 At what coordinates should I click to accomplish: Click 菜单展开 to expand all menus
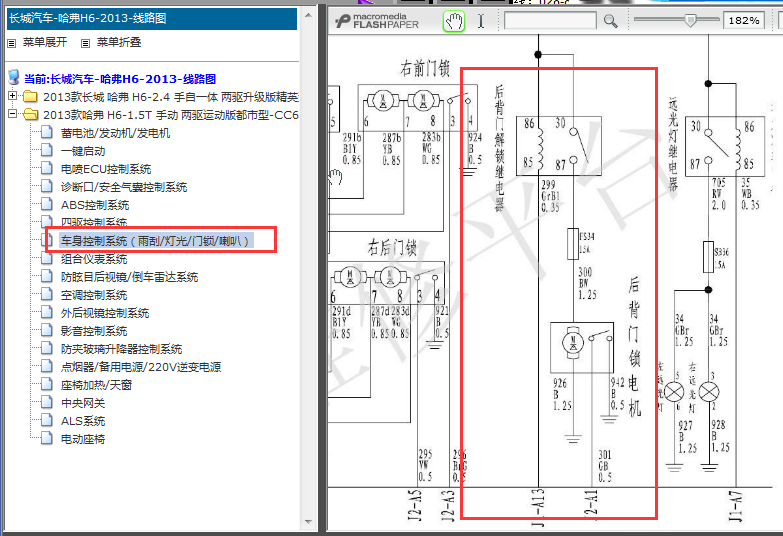[44, 42]
